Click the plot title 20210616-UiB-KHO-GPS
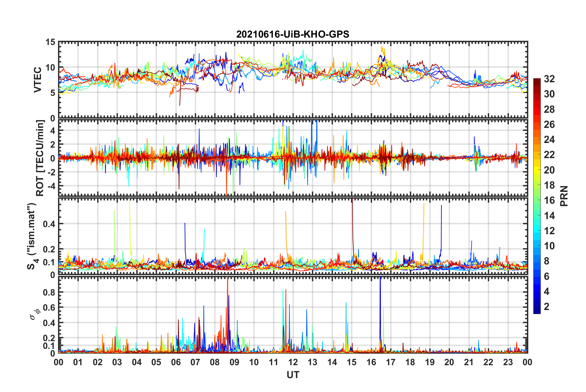This screenshot has height=392, width=586. tap(293, 34)
